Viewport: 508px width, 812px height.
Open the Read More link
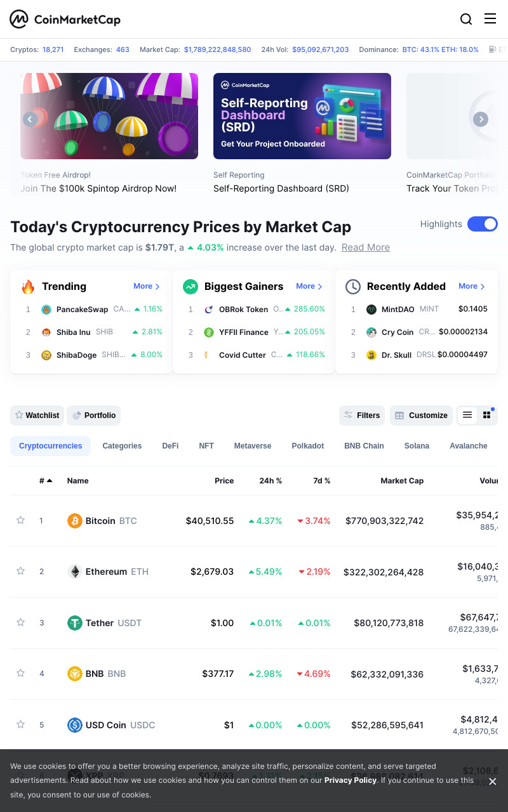point(366,247)
